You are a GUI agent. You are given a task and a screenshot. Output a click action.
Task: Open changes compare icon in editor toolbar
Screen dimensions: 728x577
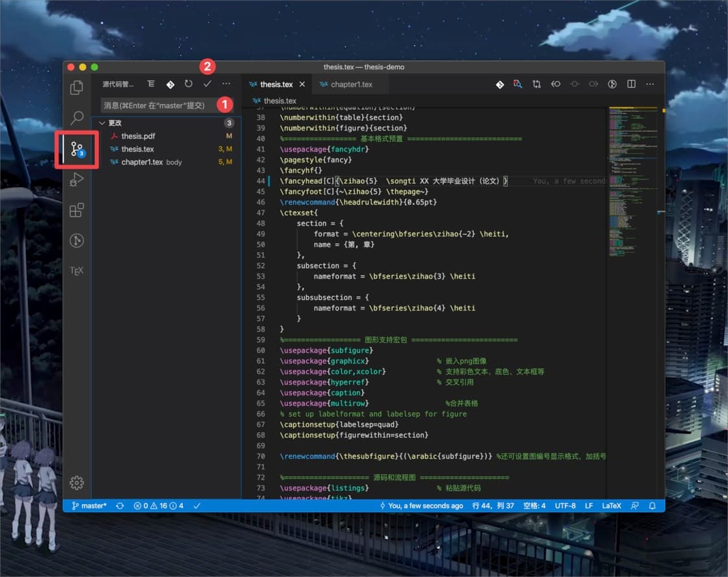coord(537,84)
